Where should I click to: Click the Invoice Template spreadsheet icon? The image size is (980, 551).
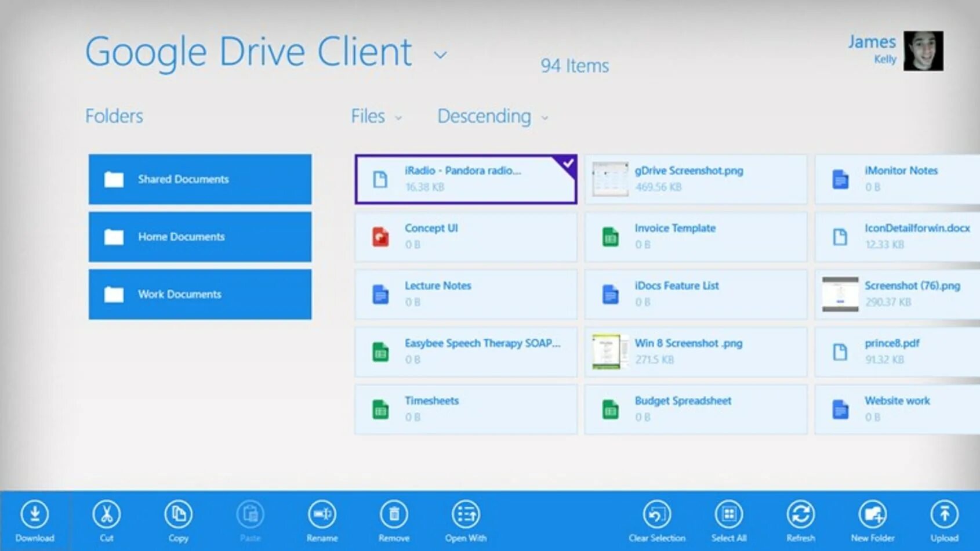[610, 237]
